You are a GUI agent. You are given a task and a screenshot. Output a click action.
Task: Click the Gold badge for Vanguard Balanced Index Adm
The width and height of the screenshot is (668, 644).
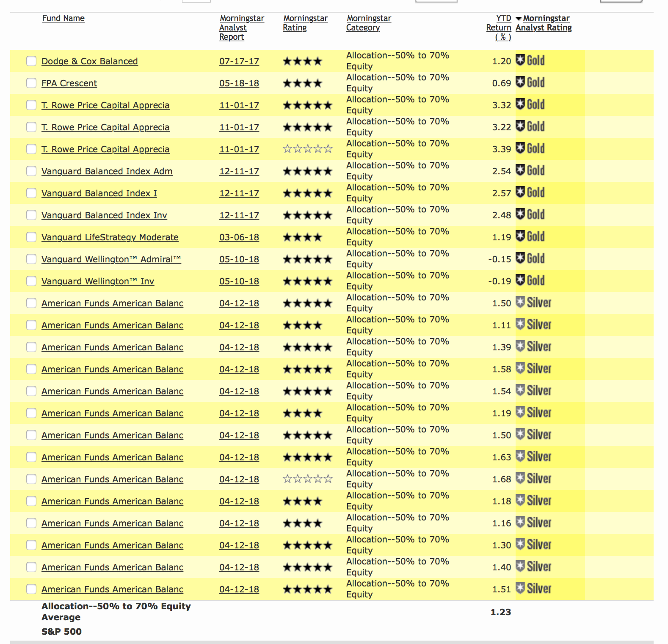tap(530, 171)
